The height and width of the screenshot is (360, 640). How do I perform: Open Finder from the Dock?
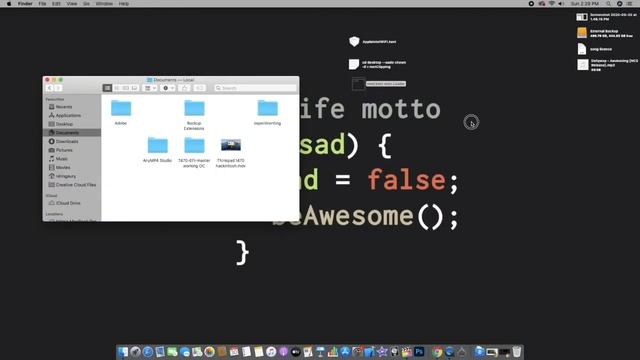tap(123, 352)
